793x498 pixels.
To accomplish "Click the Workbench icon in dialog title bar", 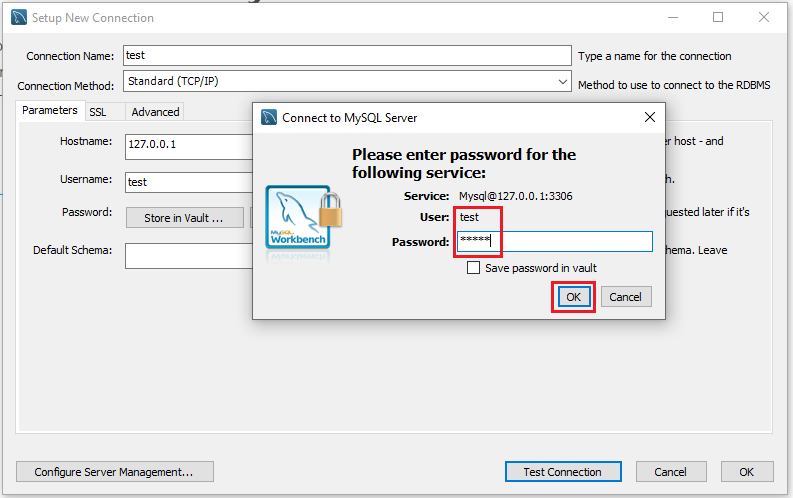I will pos(269,117).
